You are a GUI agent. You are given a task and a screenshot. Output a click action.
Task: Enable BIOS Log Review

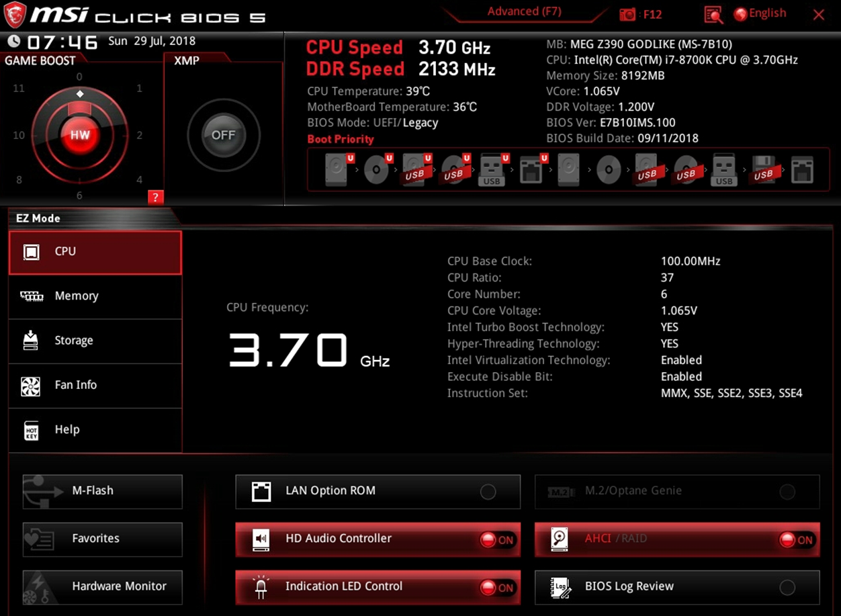point(677,586)
